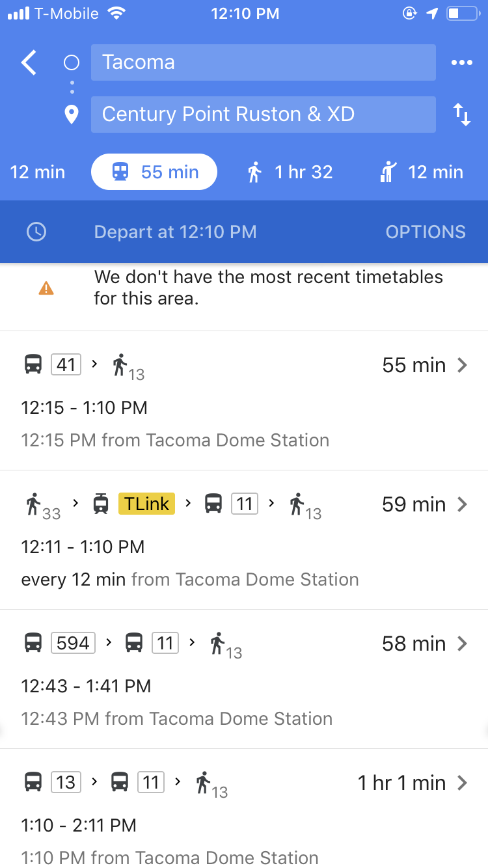The image size is (488, 868).
Task: Tap the back arrow icon
Action: [29, 62]
